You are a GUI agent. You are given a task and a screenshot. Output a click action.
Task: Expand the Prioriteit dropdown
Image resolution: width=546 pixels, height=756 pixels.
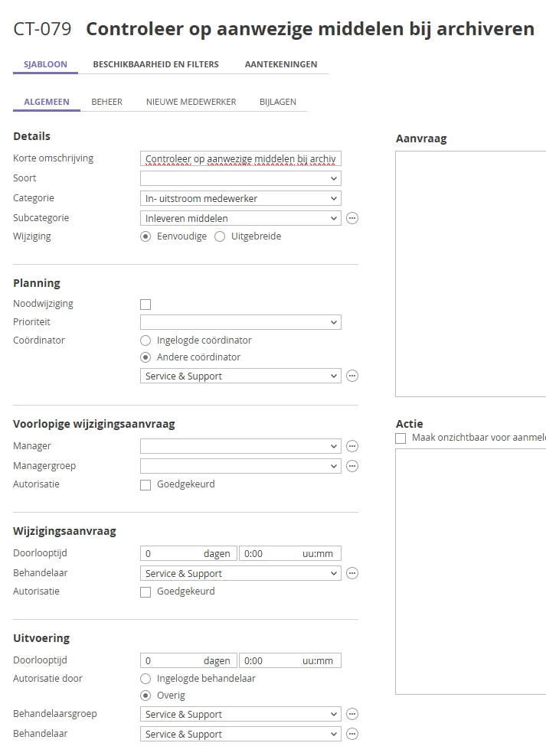[x=240, y=322]
